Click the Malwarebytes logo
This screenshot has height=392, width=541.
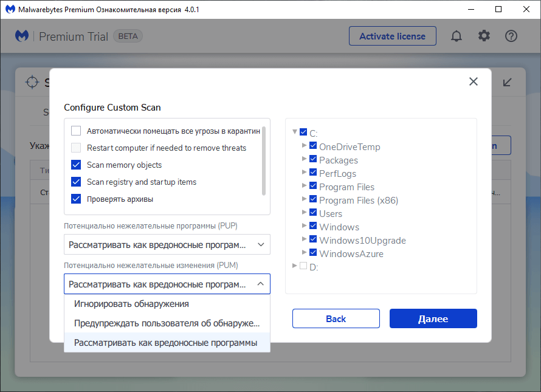coord(22,36)
